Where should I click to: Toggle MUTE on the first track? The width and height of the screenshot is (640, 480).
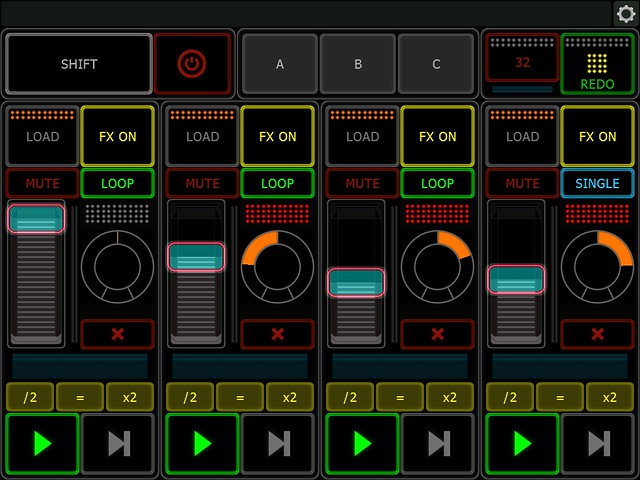[x=42, y=183]
